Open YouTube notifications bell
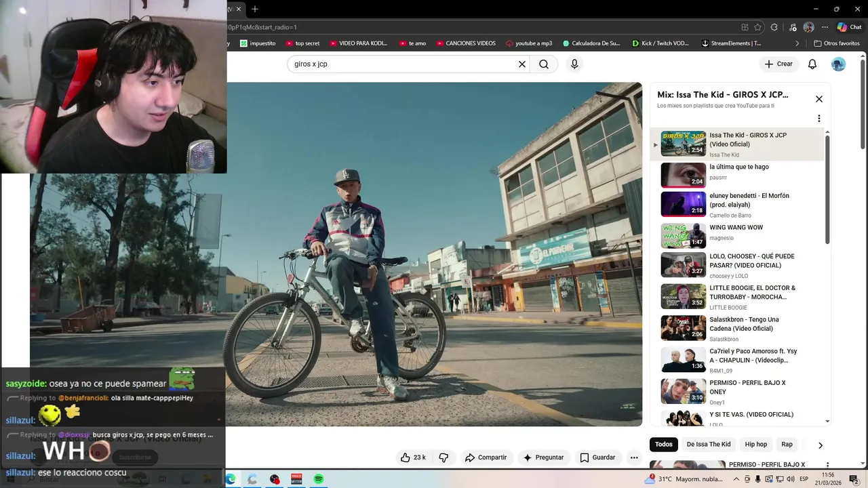 (812, 64)
